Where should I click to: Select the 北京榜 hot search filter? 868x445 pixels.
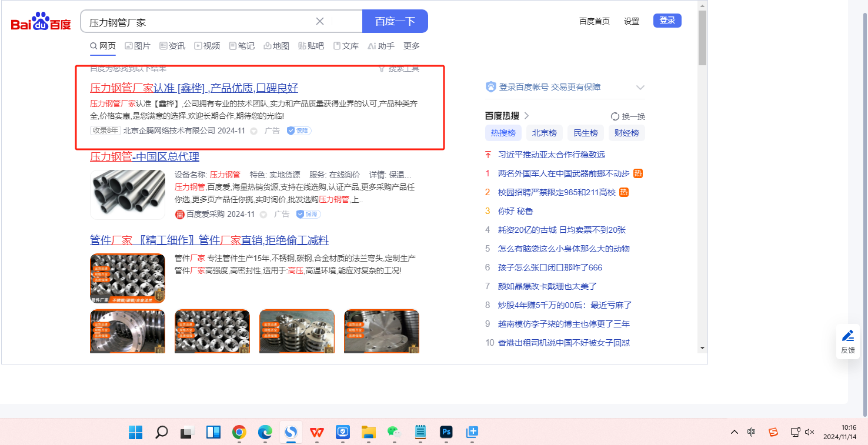click(544, 133)
